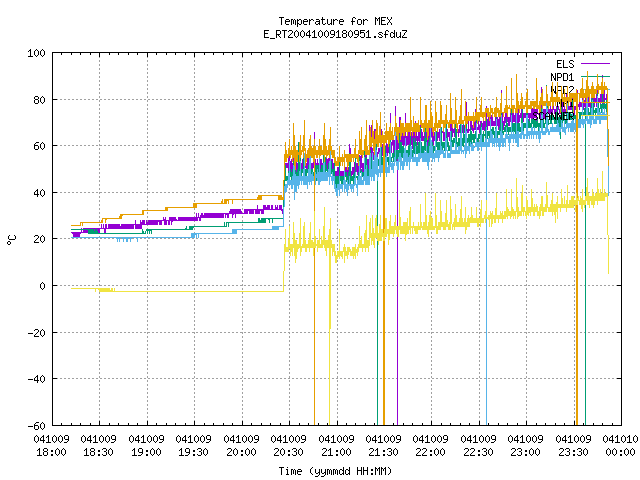Click the y-axis value -40

coord(36,379)
